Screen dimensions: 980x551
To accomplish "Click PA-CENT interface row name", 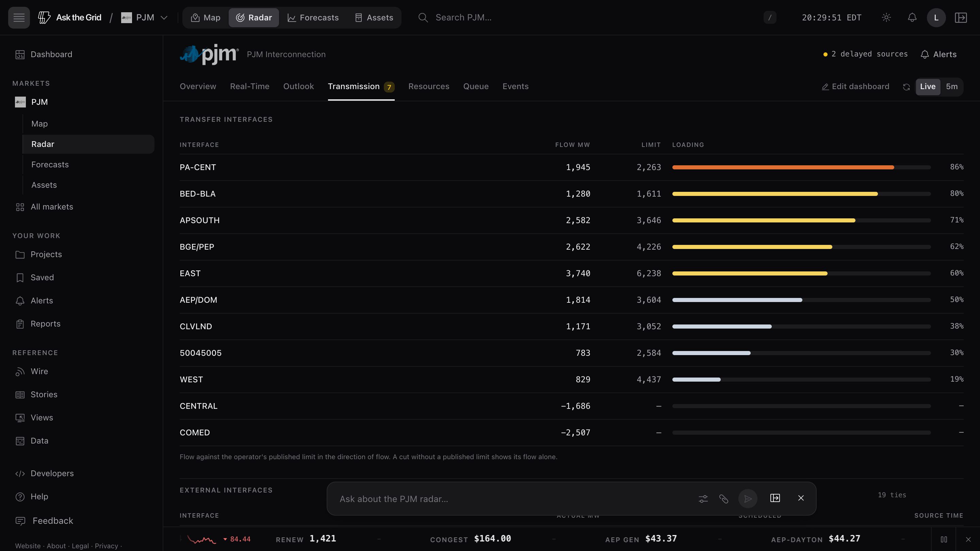I will click(x=198, y=167).
